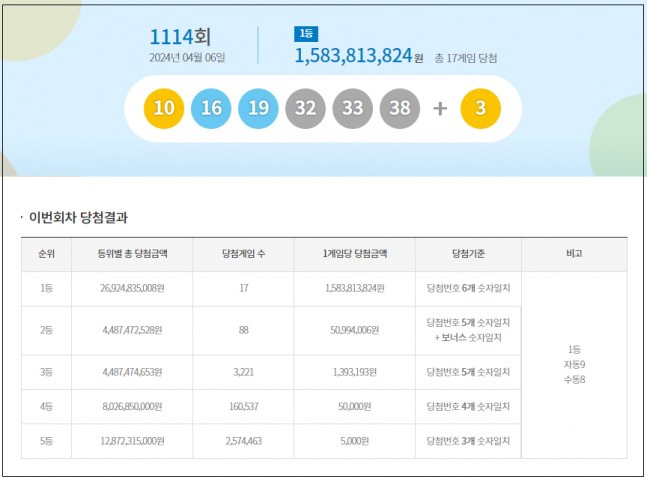
Task: Click the heading 이번회차 당첨결과
Action: (x=78, y=217)
